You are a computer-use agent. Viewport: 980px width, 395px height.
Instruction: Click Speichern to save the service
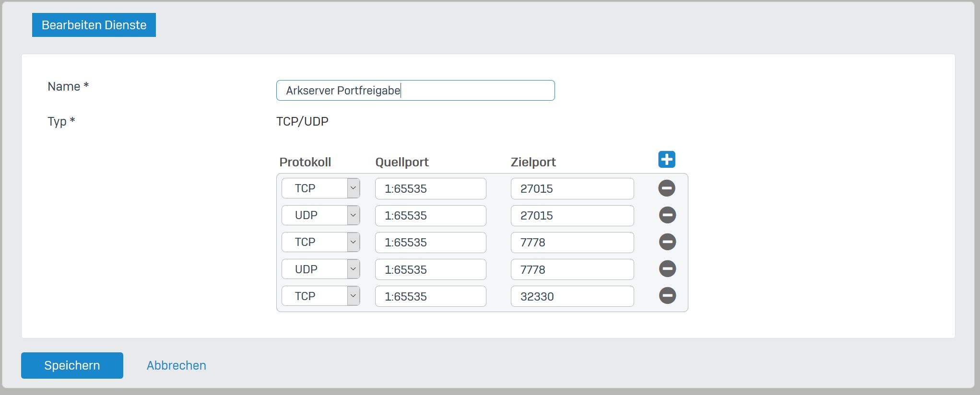tap(72, 365)
